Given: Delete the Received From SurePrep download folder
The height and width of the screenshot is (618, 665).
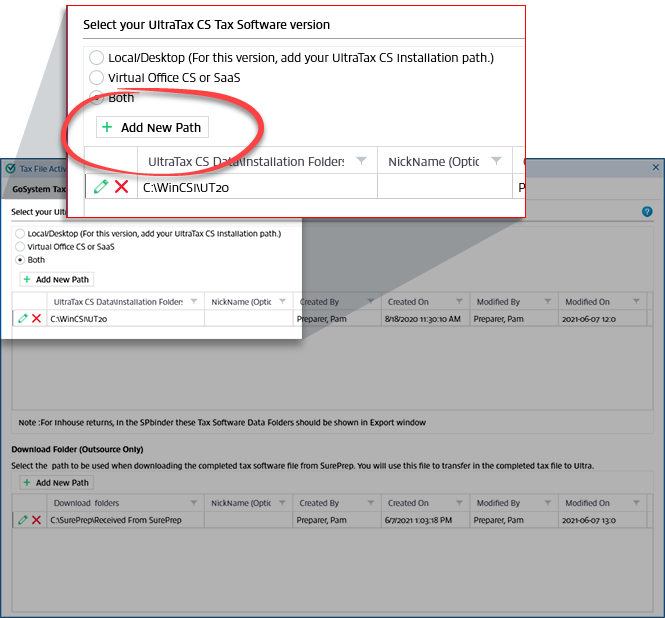Looking at the screenshot, I should coord(36,520).
